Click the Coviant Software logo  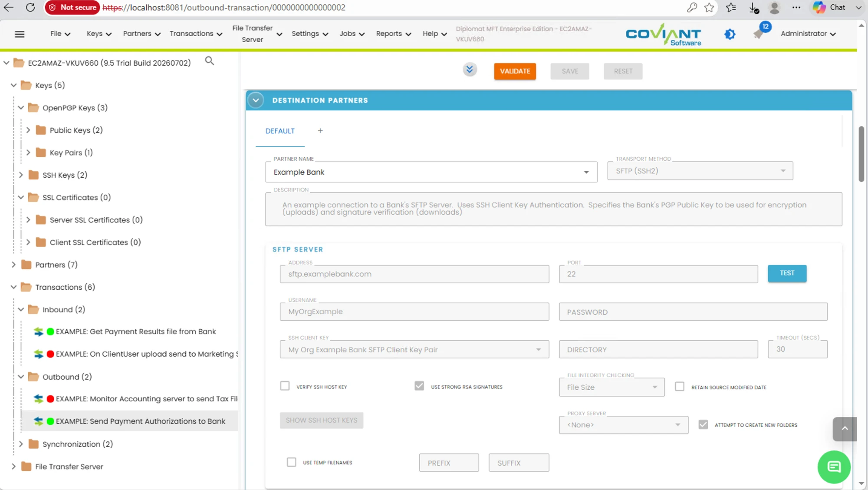[x=663, y=34]
